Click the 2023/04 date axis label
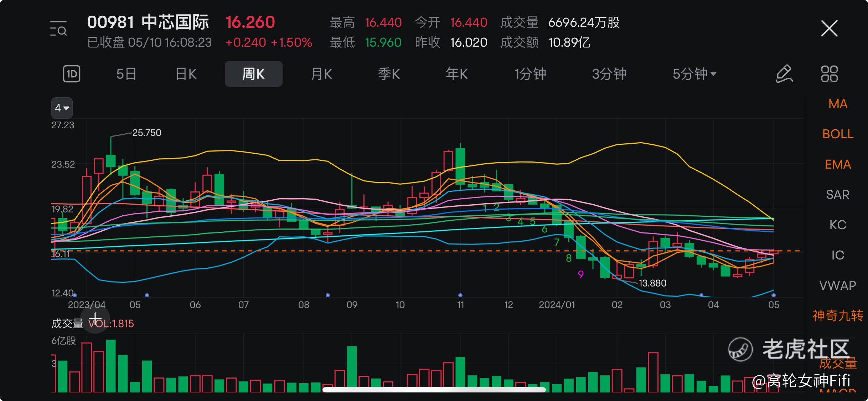This screenshot has height=401, width=868. tap(87, 305)
